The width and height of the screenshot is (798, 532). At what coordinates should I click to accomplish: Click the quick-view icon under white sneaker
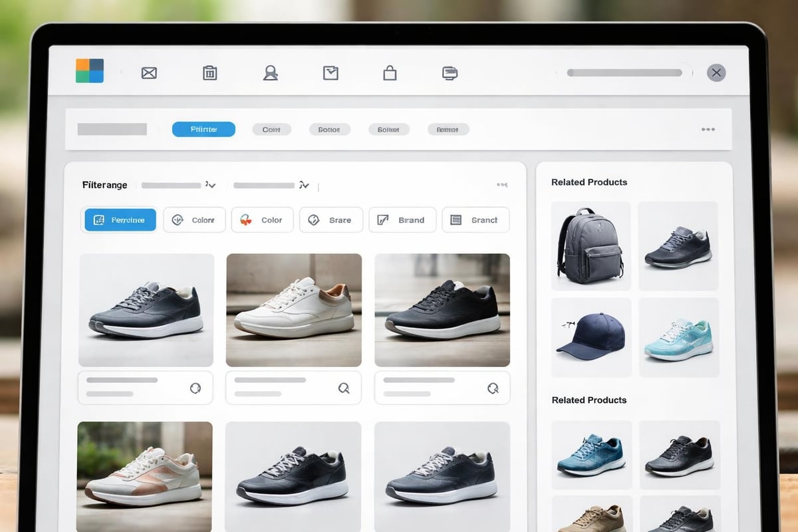point(344,388)
